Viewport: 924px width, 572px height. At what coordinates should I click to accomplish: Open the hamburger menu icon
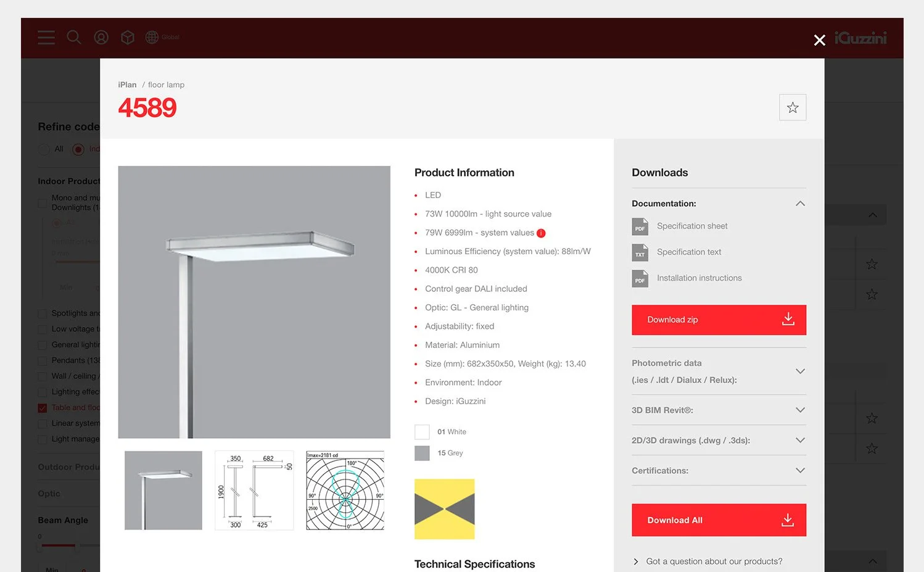tap(46, 38)
